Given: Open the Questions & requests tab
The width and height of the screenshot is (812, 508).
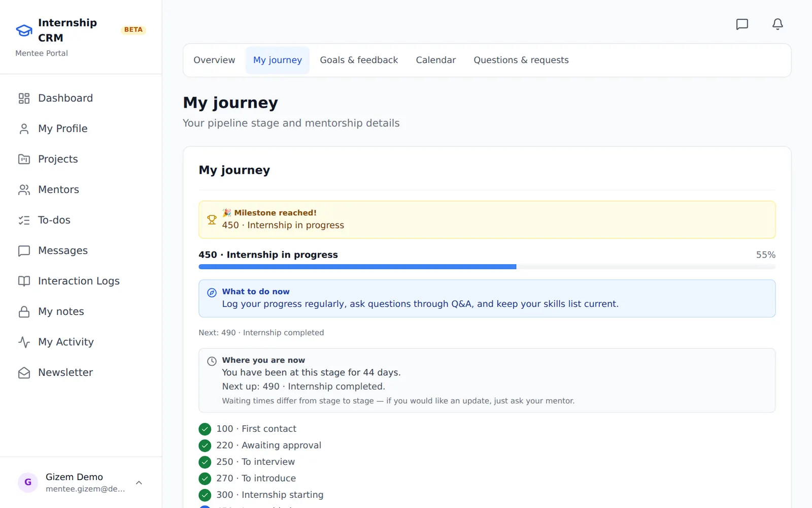Looking at the screenshot, I should coord(521,60).
